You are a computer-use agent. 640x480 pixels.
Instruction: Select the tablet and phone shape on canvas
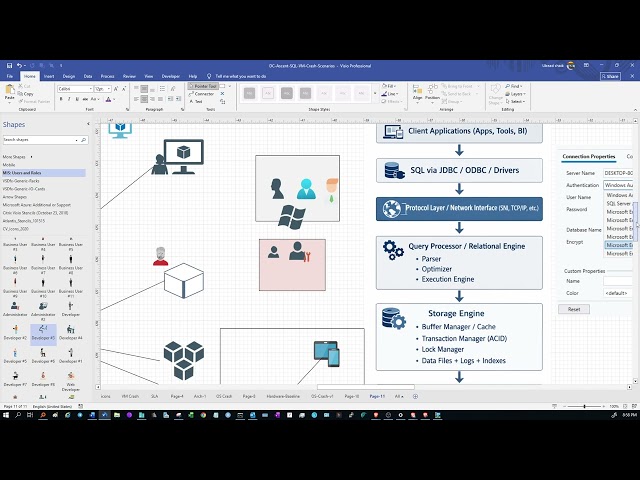pyautogui.click(x=327, y=353)
